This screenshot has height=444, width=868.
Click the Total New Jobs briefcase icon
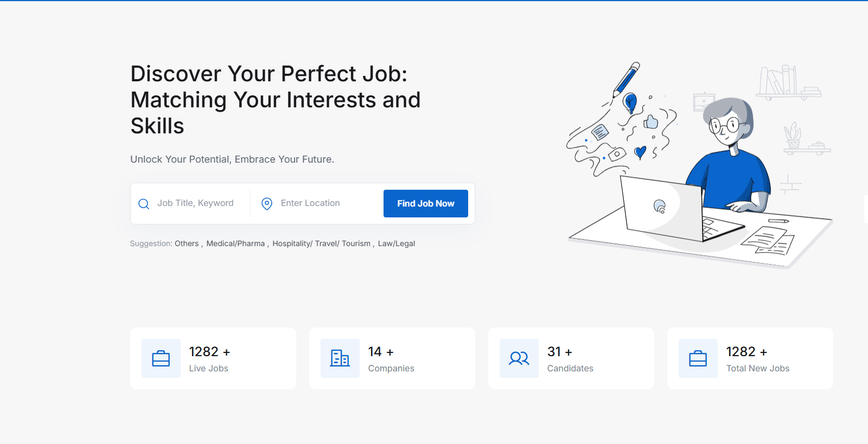698,358
